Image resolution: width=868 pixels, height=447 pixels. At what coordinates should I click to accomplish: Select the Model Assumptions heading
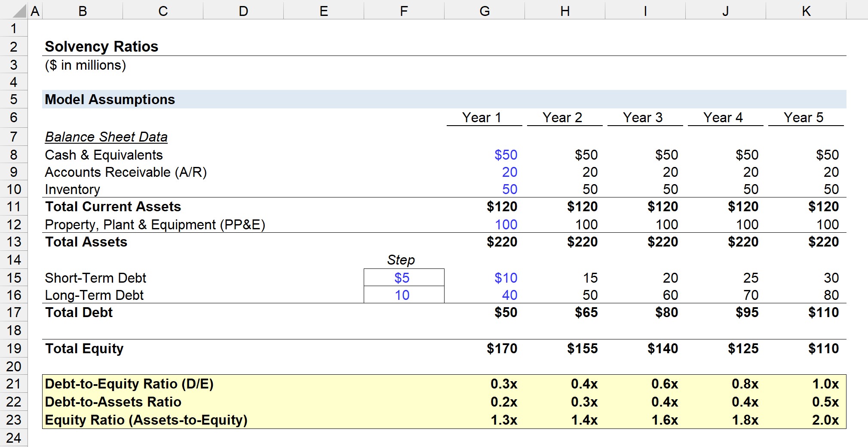pos(110,99)
